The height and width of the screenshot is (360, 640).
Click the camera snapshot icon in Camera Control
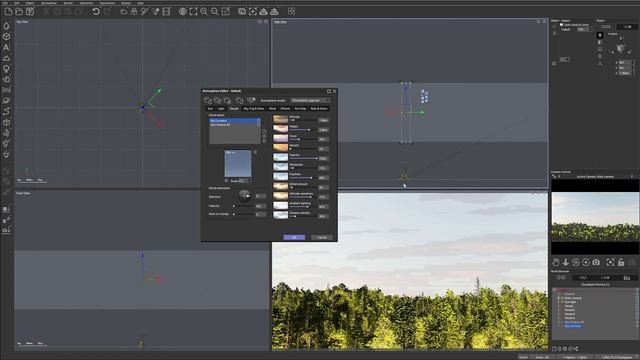(596, 262)
